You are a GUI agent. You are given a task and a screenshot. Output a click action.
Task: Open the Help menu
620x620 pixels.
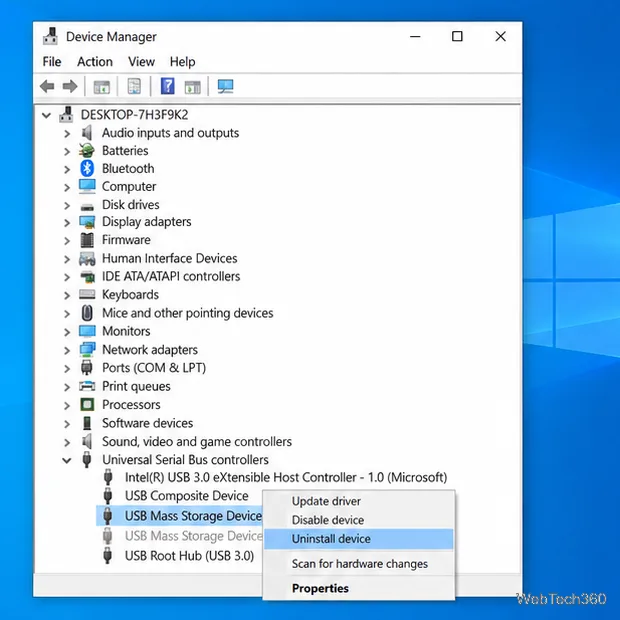[182, 62]
